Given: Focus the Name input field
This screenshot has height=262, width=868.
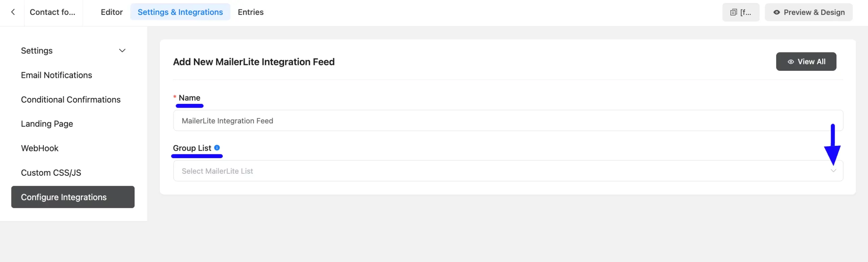Looking at the screenshot, I should [x=508, y=121].
